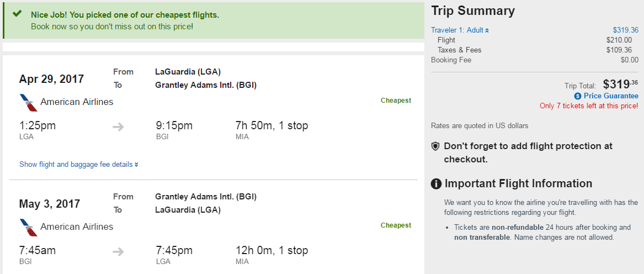The image size is (644, 274).
Task: Select the Apr 29, 2017 date heading
Action: point(51,79)
